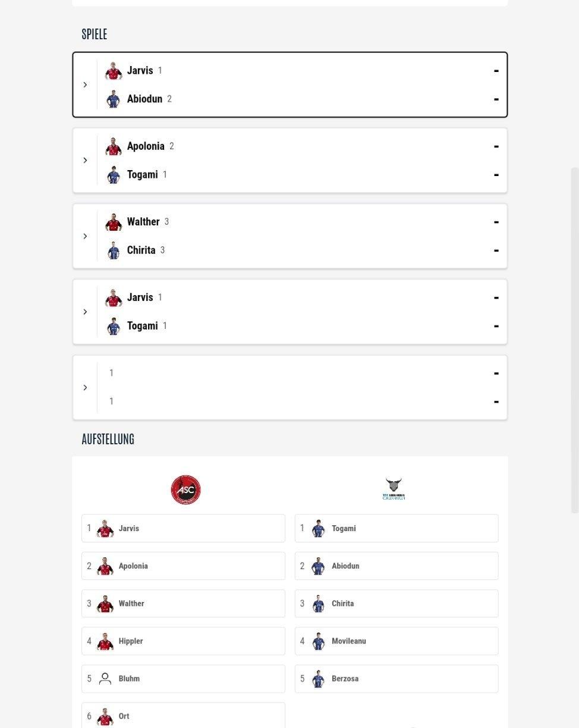The width and height of the screenshot is (579, 728).
Task: Click Jarvis's photo in the lineup list
Action: click(105, 528)
